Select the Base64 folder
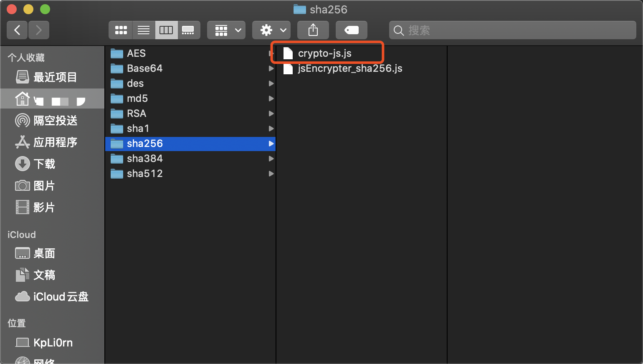 point(190,68)
